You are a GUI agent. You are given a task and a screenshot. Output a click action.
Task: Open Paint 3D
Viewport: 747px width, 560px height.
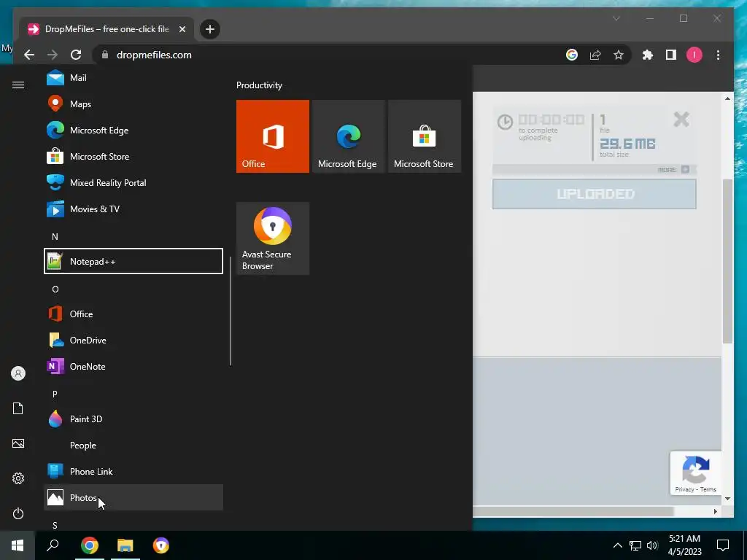click(133, 419)
